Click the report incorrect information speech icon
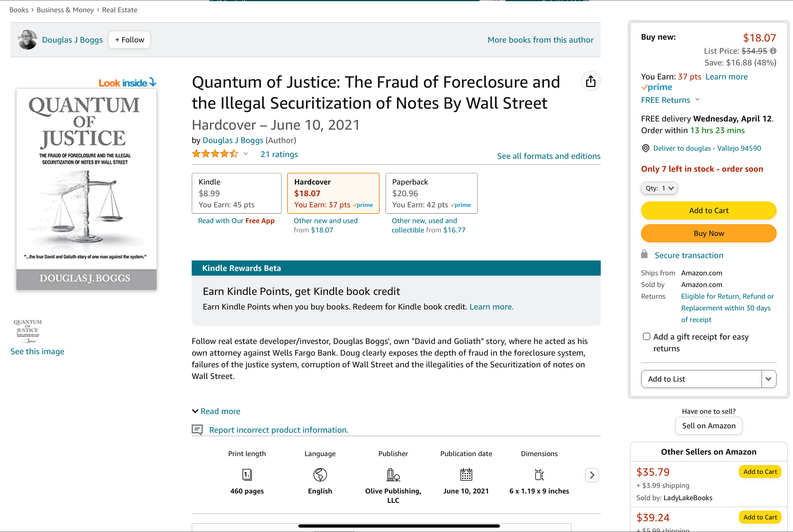This screenshot has width=793, height=532. coord(197,430)
